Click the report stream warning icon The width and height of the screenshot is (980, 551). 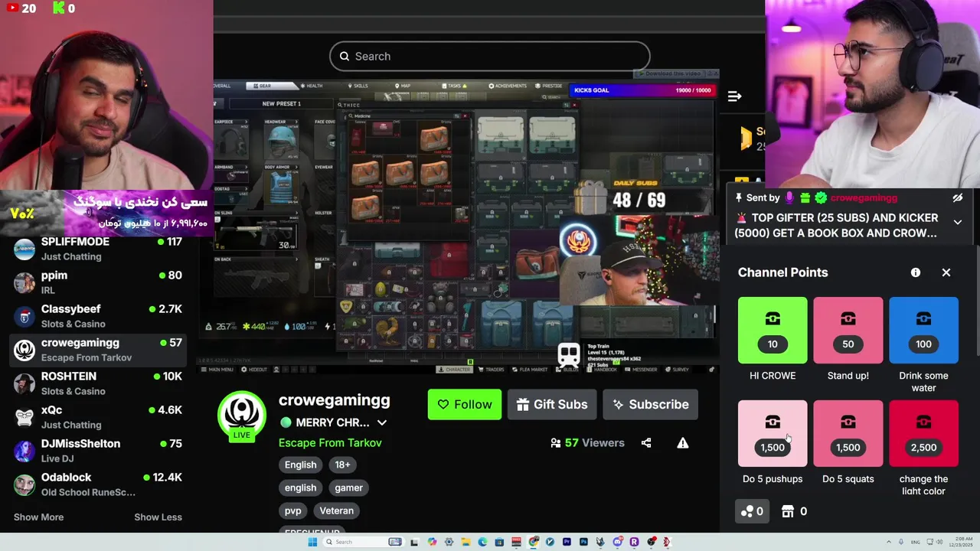click(683, 443)
